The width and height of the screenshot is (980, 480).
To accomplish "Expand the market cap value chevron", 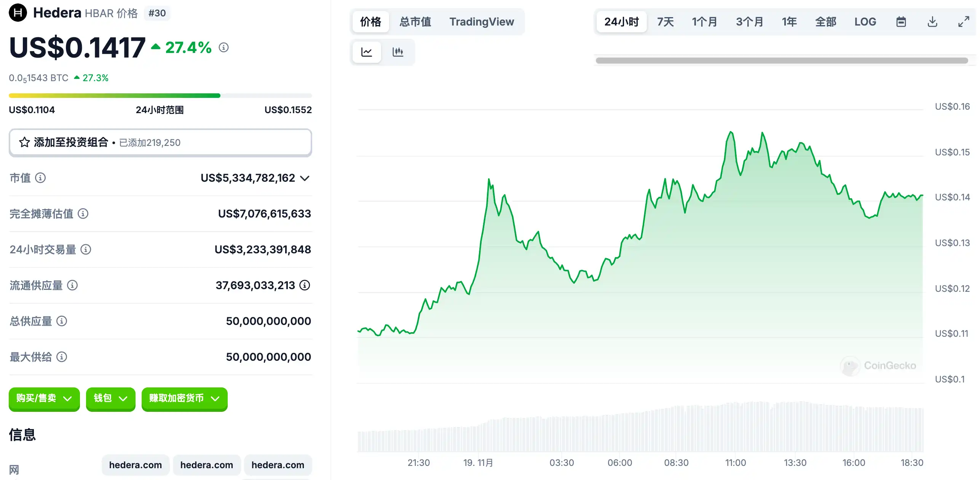I will point(305,178).
